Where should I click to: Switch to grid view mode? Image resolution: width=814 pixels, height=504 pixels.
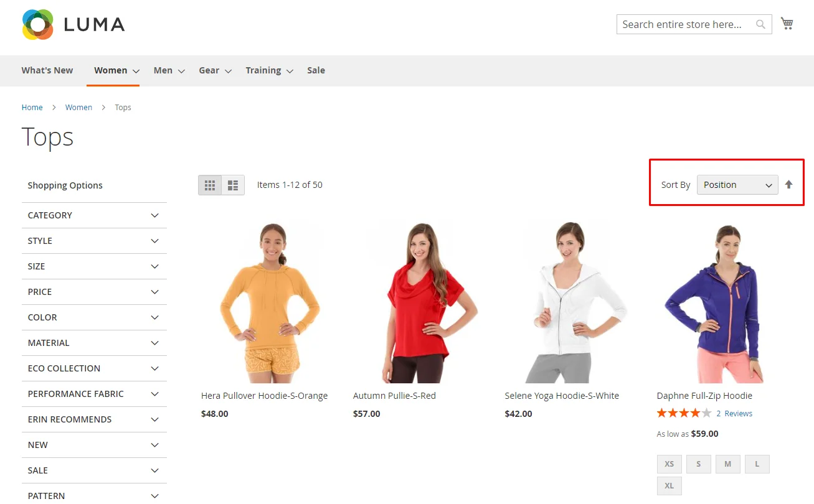click(x=210, y=185)
